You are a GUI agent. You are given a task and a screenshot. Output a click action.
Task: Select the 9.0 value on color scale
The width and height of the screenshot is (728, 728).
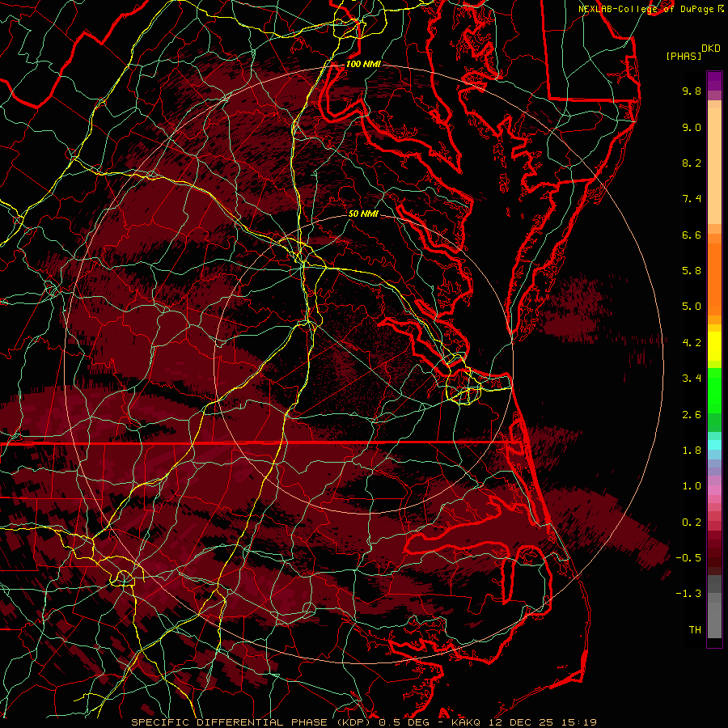coord(692,127)
